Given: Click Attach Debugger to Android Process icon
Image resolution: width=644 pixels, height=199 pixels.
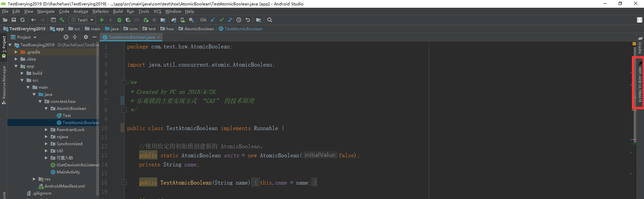Looking at the screenshot, I should click(x=146, y=20).
